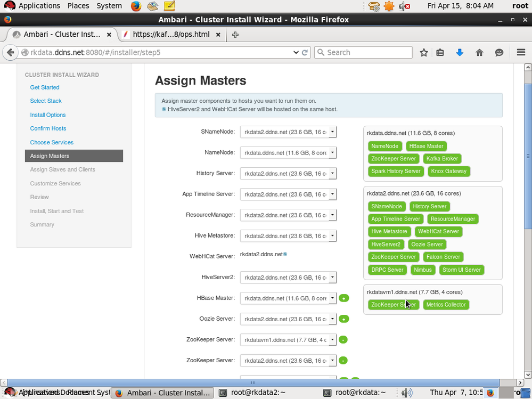
Task: Open the ResourceManager host dropdown
Action: click(289, 215)
